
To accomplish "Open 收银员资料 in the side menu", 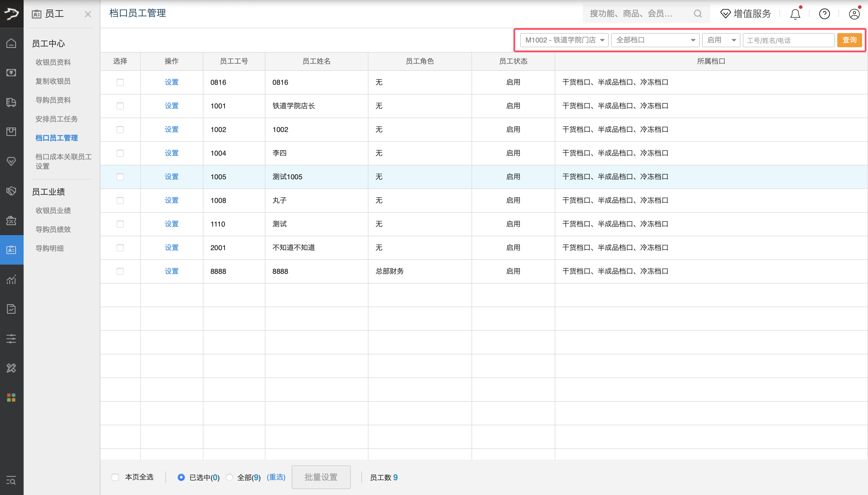I will click(x=53, y=62).
